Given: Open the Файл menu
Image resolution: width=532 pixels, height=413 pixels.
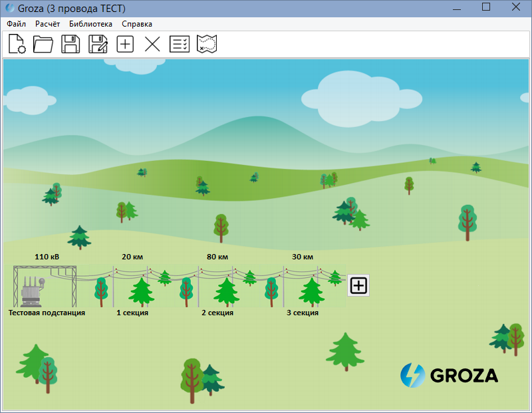Looking at the screenshot, I should tap(16, 24).
